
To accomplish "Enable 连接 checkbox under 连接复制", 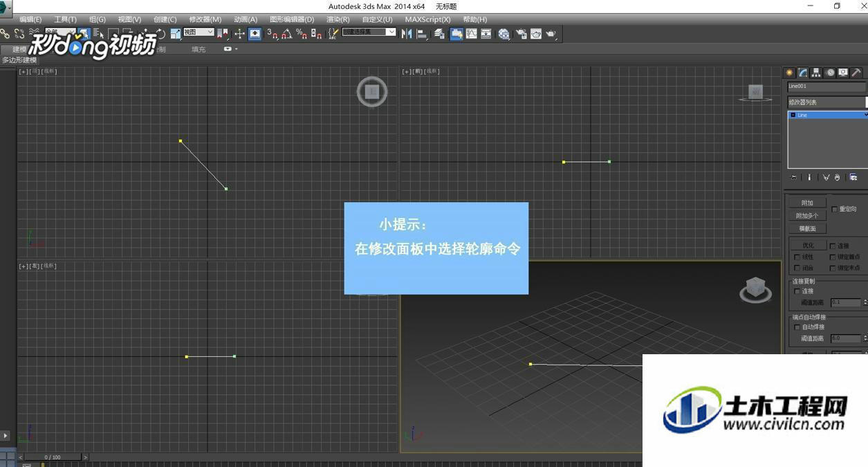I will click(797, 291).
